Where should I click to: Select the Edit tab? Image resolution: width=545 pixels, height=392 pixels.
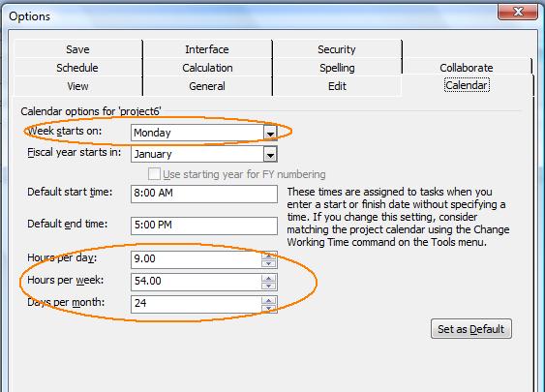337,86
